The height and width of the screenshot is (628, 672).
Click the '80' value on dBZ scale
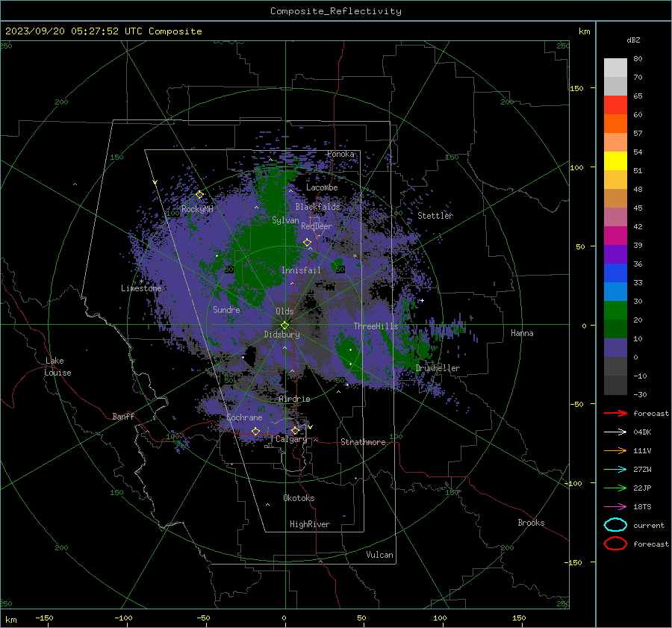(x=638, y=59)
